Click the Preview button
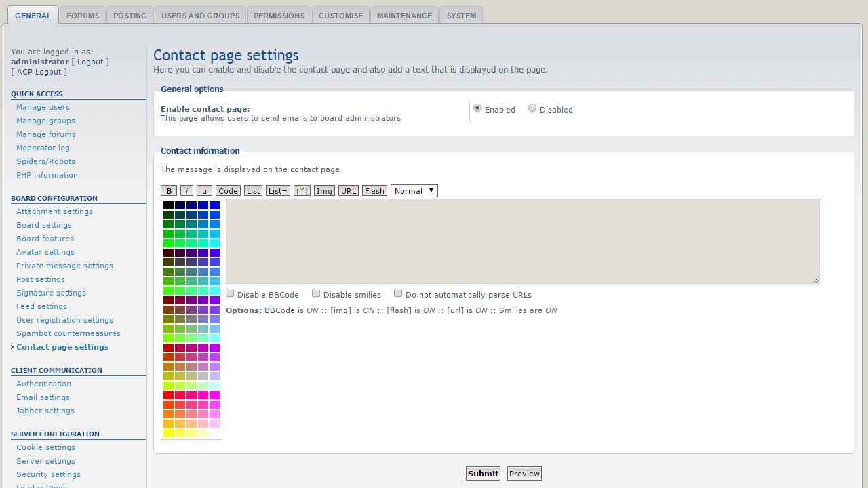This screenshot has height=488, width=868. [x=524, y=474]
